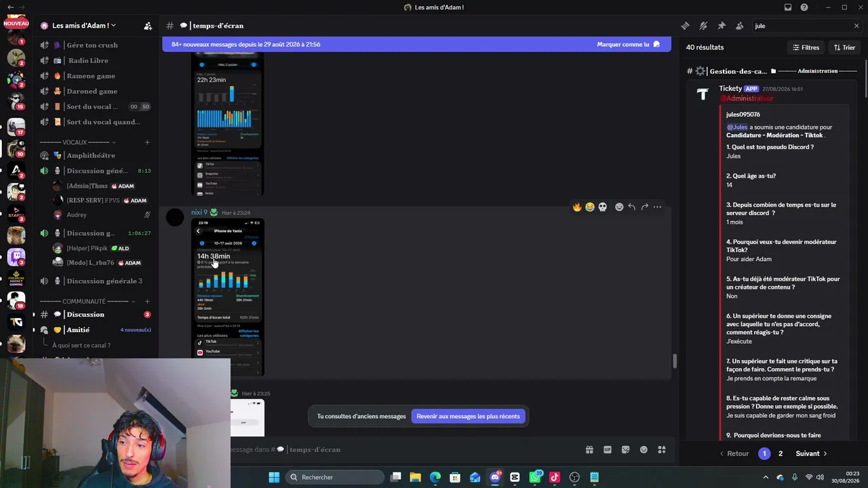Viewport: 868px width, 488px height.
Task: Open the Discord inbox icon
Action: click(788, 7)
